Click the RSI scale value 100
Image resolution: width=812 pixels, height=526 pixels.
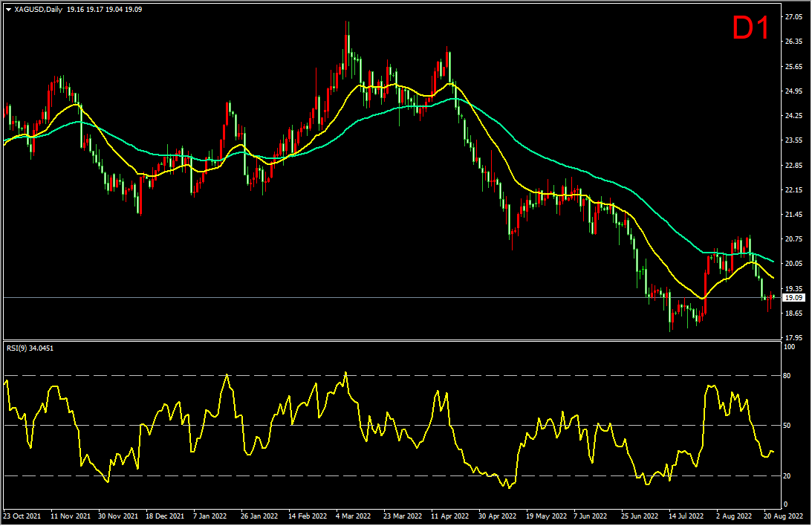tap(789, 347)
